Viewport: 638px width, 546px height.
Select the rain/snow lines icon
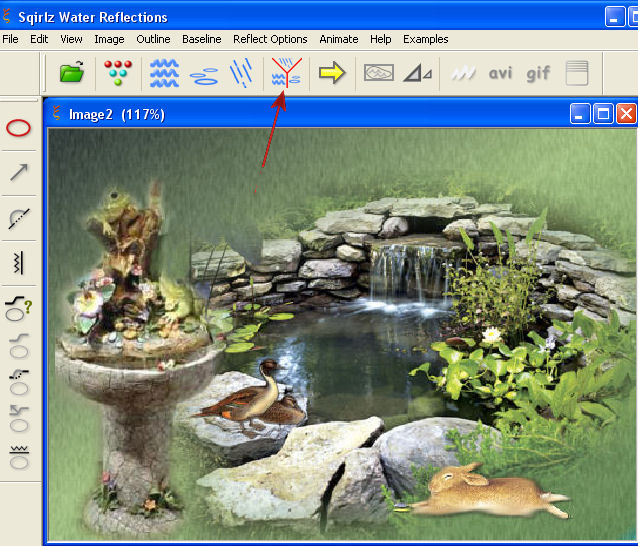[241, 73]
